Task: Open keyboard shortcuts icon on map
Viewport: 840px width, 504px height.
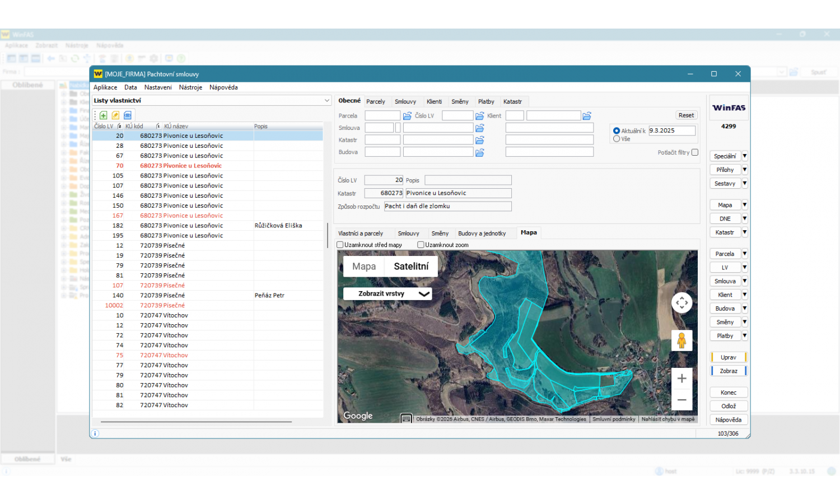Action: pyautogui.click(x=407, y=418)
